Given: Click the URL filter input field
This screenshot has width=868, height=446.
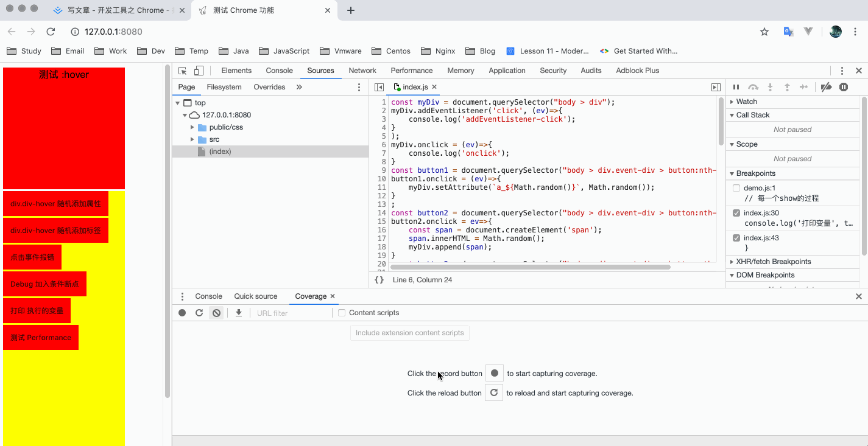Looking at the screenshot, I should pyautogui.click(x=292, y=313).
